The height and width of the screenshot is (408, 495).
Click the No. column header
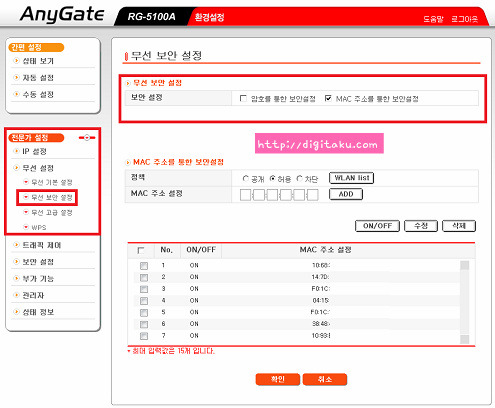(x=167, y=250)
